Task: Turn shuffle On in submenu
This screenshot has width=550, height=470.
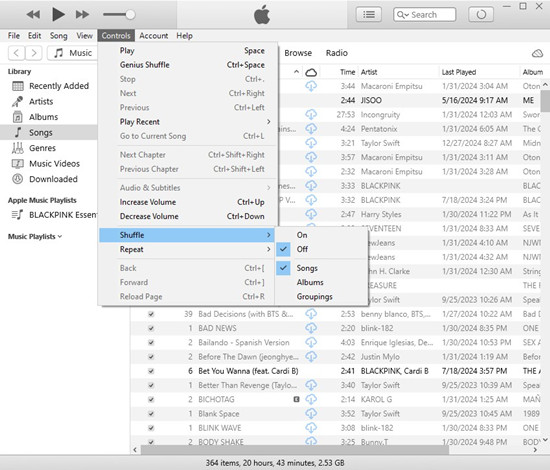Action: point(321,235)
